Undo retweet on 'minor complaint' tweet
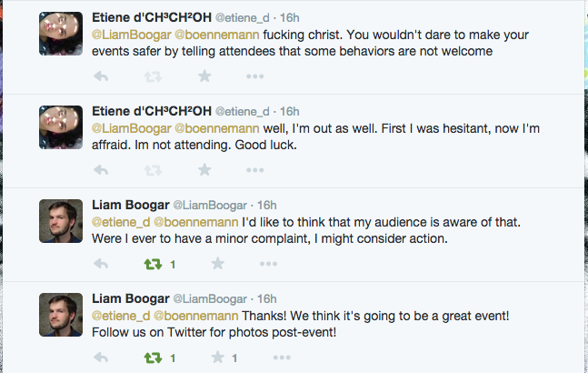Viewport: 588px width, 373px height. pyautogui.click(x=153, y=264)
